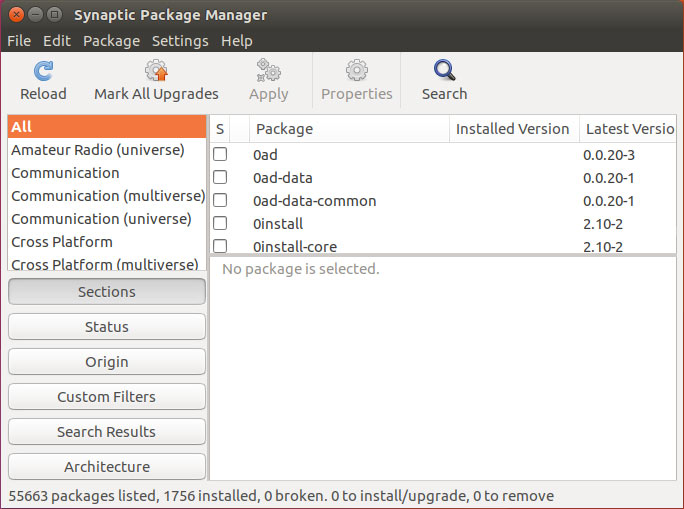
Task: Mark the 0install-core package checkbox
Action: 220,246
